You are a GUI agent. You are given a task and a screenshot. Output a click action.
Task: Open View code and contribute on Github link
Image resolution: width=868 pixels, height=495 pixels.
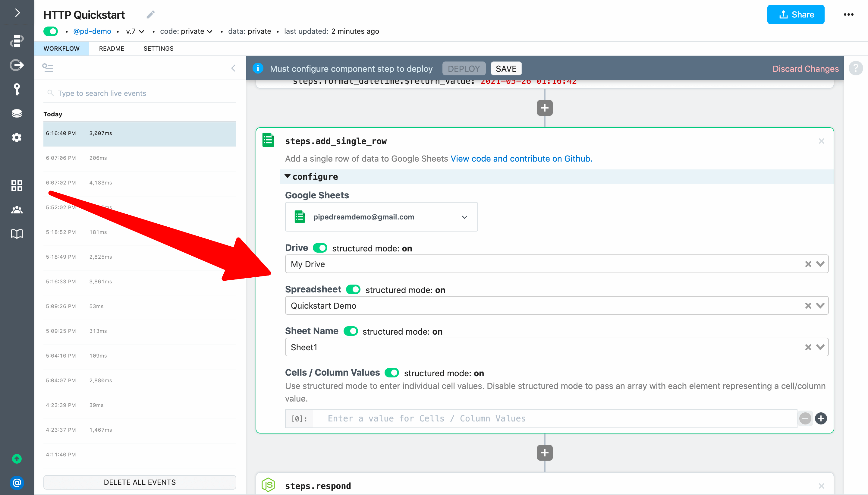(x=521, y=159)
